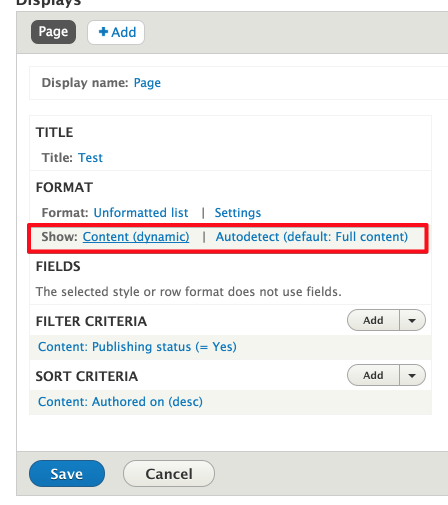The width and height of the screenshot is (448, 505).
Task: Open the Display name Page link
Action: (147, 83)
